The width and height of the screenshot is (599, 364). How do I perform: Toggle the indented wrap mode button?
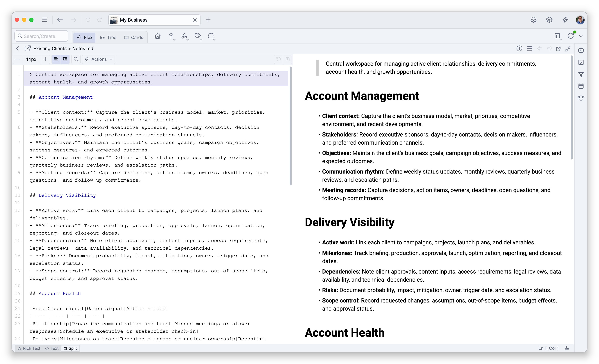pos(65,59)
